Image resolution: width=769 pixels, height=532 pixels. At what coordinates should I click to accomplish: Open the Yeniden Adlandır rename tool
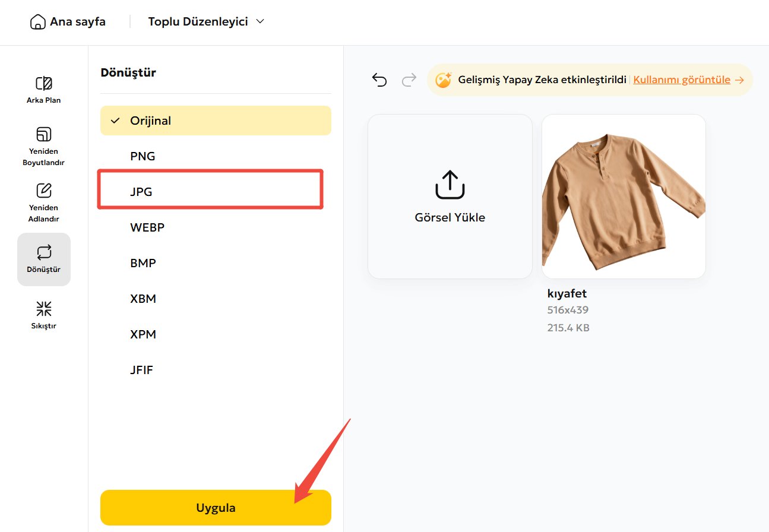[x=44, y=202]
